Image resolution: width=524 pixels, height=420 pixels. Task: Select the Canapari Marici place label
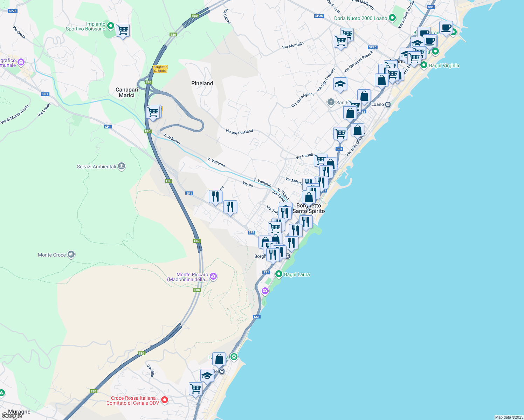(x=127, y=92)
